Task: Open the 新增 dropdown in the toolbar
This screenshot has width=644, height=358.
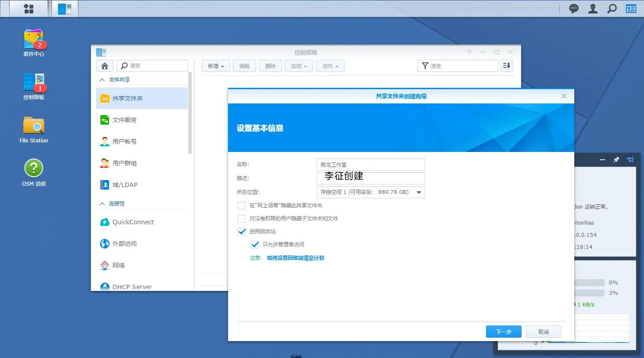Action: (x=216, y=66)
